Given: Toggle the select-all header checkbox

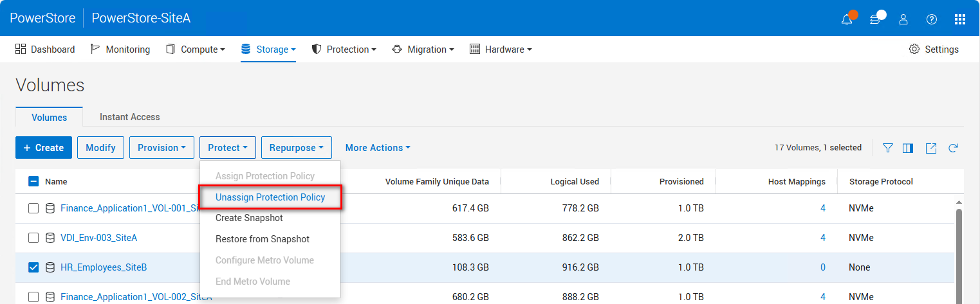Looking at the screenshot, I should [33, 182].
